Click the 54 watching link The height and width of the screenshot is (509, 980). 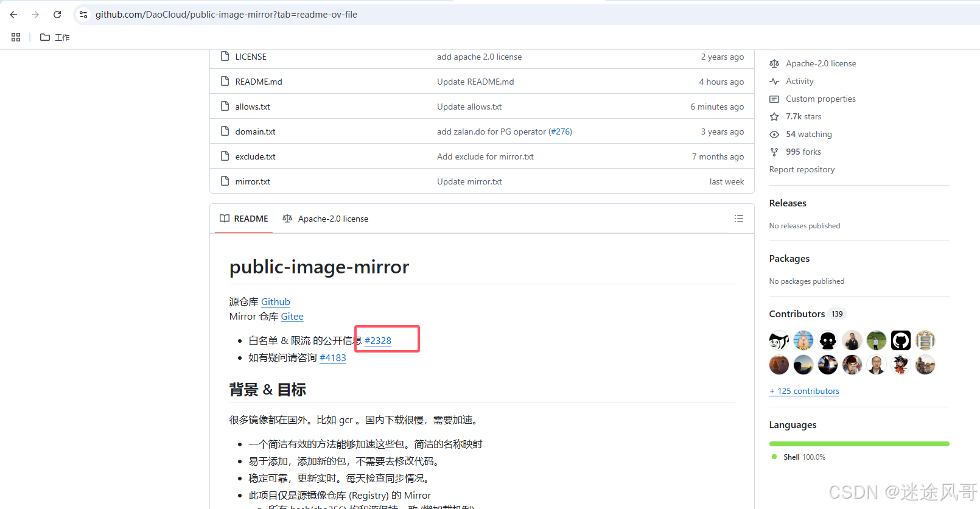tap(808, 134)
